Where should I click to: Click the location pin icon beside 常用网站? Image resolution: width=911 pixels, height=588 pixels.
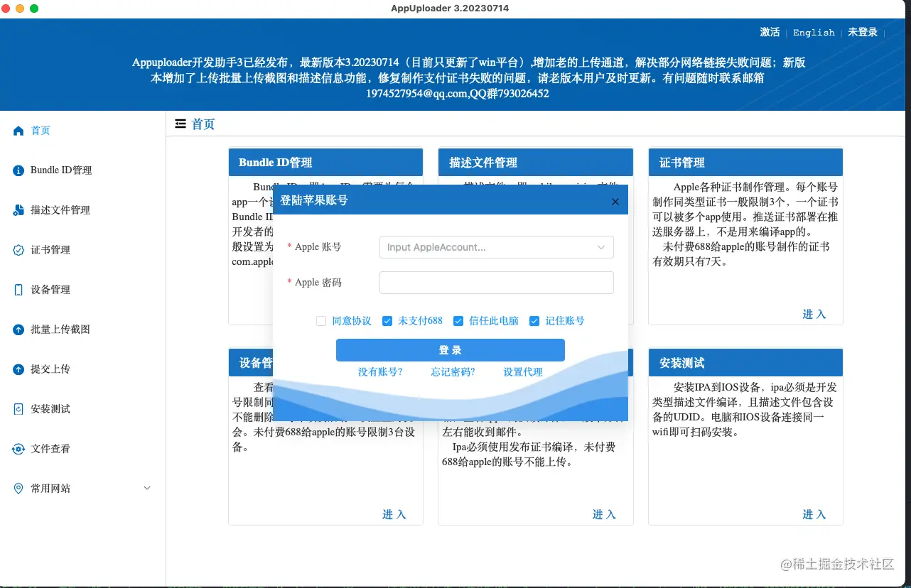pyautogui.click(x=18, y=489)
